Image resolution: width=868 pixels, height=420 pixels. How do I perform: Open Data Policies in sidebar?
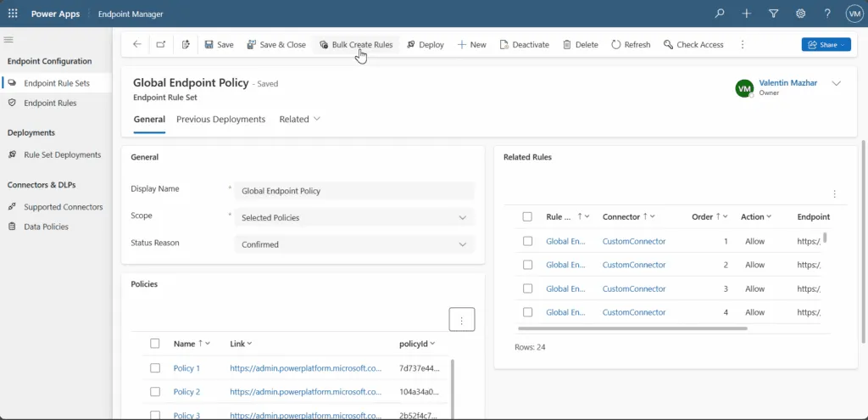[x=57, y=227]
